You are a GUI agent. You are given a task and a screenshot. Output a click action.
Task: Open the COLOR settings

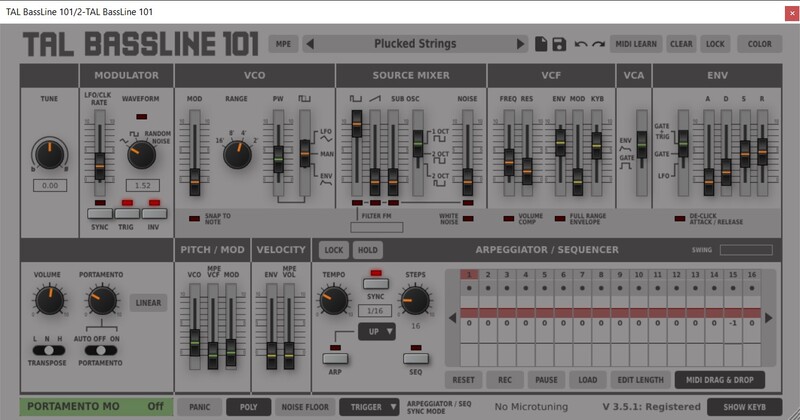759,44
